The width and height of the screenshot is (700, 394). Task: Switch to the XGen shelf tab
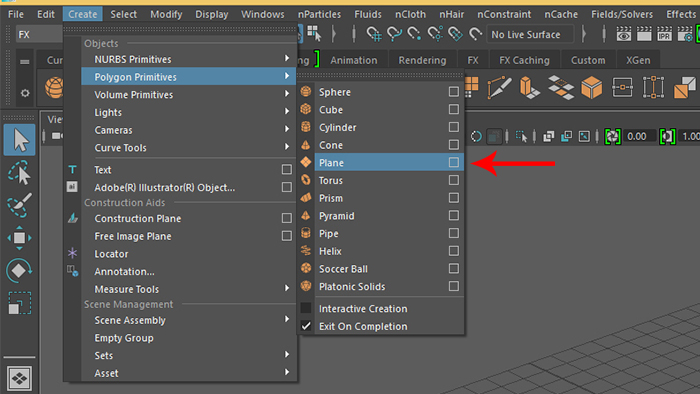coord(638,60)
